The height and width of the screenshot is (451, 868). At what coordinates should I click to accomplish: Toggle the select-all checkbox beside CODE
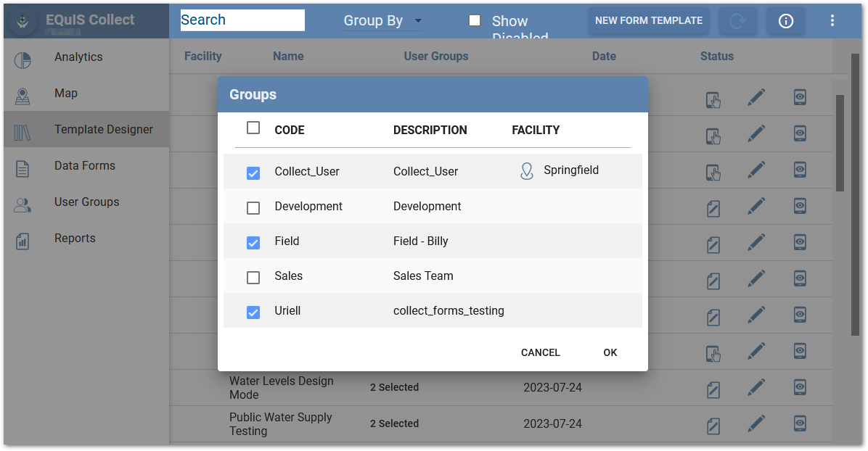pos(253,127)
